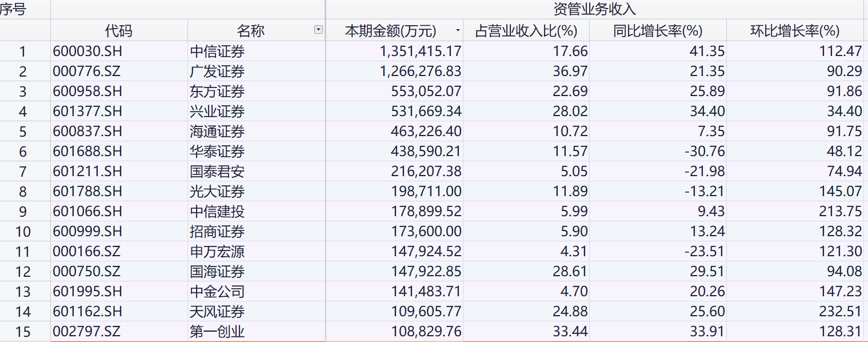Click the -23.51 growth rate cell
The image size is (868, 342).
(658, 252)
